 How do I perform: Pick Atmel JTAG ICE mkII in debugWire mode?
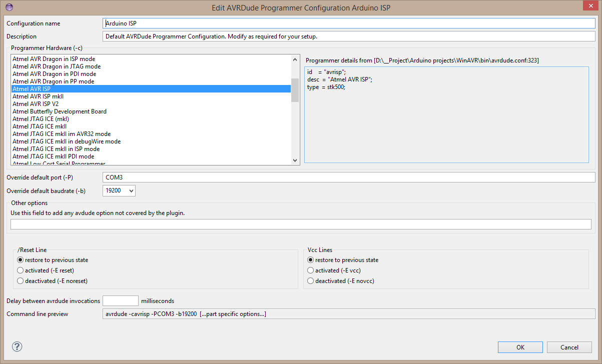(66, 141)
